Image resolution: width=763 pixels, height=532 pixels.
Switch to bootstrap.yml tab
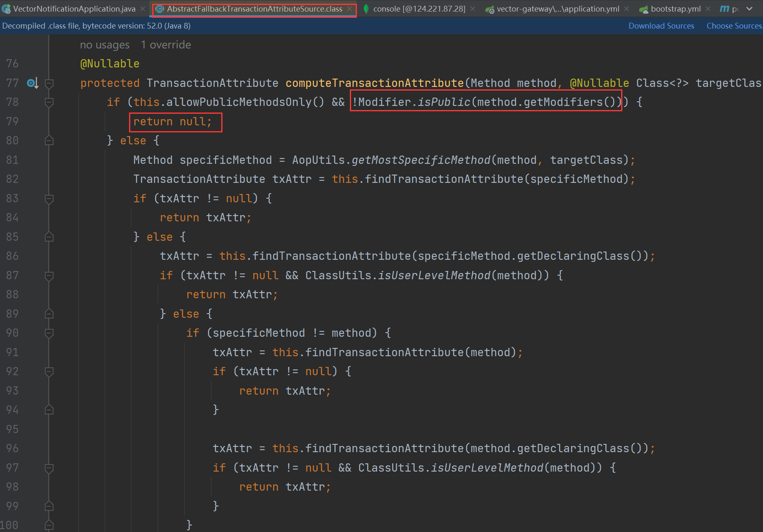675,9
